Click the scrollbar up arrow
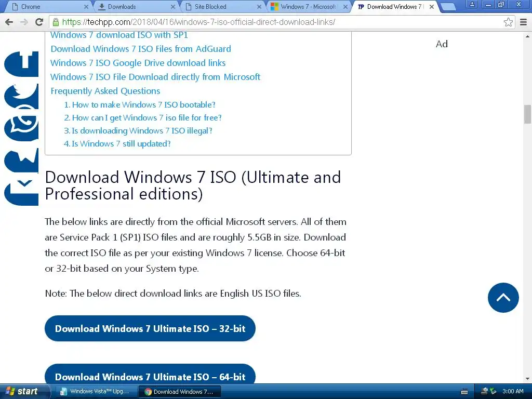Viewport: 532px width, 399px height. point(527,36)
